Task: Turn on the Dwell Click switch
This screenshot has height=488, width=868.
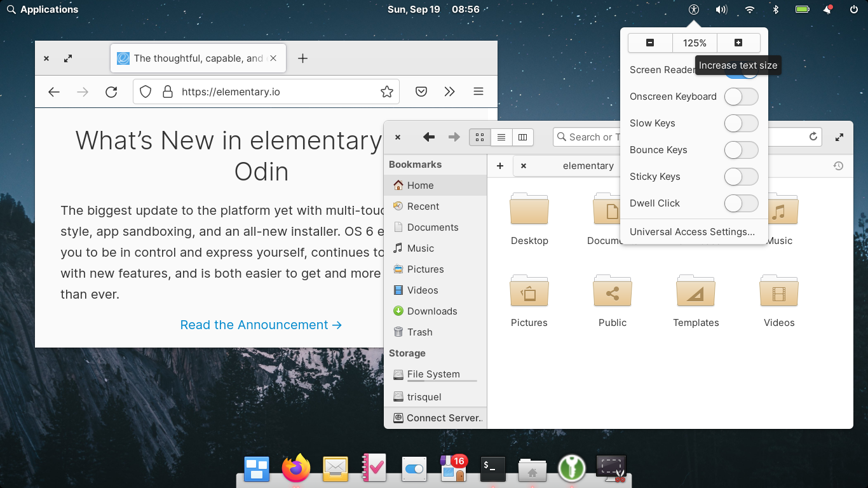Action: (x=742, y=203)
